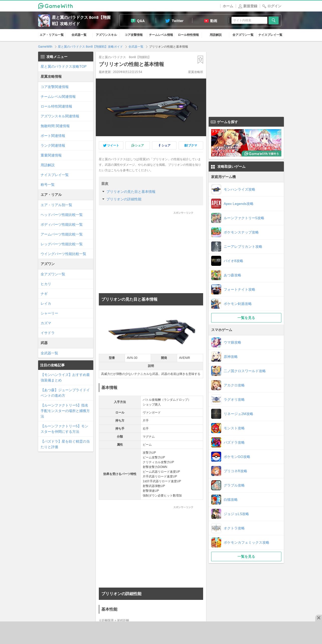Open the ヒカリ sidebar link
The width and height of the screenshot is (322, 644).
(x=46, y=284)
